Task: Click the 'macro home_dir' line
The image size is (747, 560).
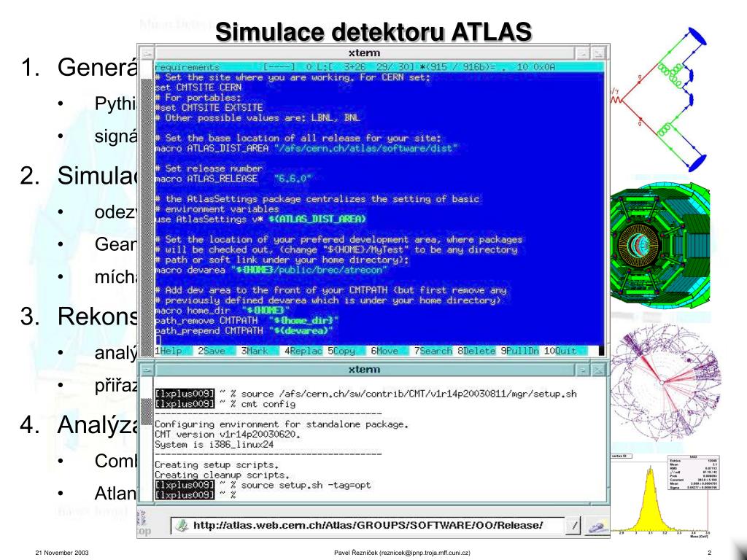Action: 222,311
